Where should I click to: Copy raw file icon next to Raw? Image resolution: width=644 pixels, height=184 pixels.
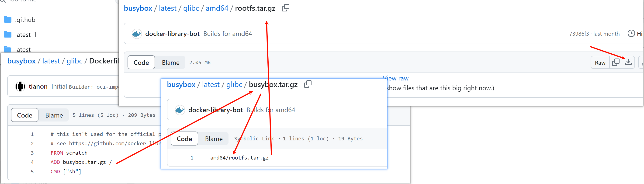click(616, 62)
